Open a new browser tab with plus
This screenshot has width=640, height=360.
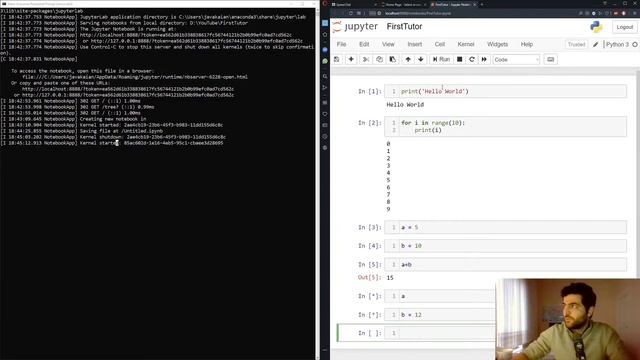[482, 4]
